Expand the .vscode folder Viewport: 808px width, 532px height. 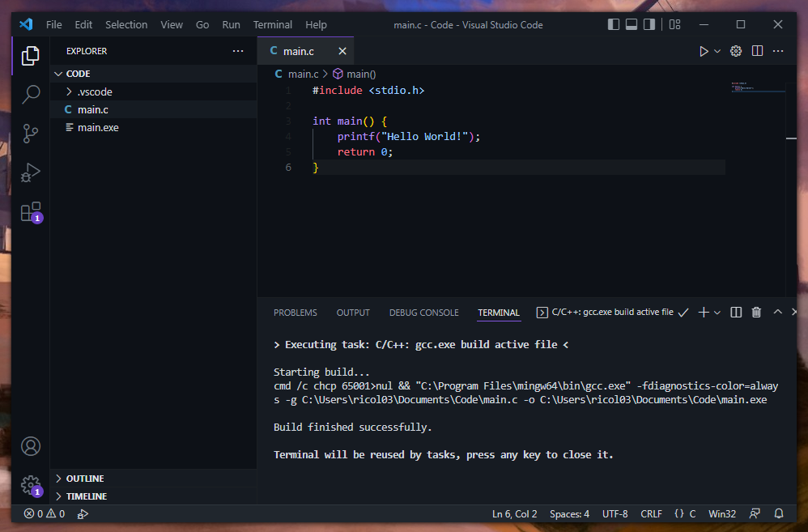pos(154,92)
